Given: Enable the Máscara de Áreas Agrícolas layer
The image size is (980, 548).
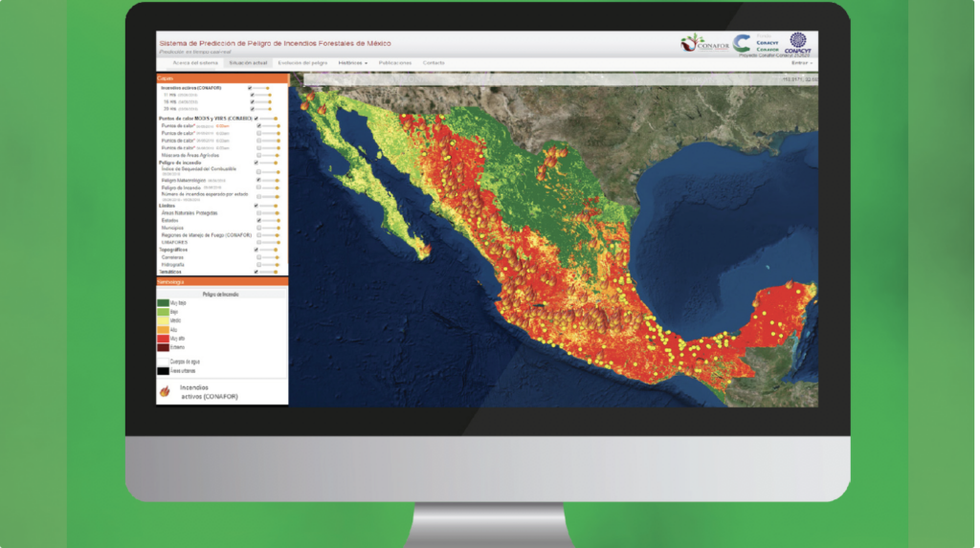Looking at the screenshot, I should [259, 155].
